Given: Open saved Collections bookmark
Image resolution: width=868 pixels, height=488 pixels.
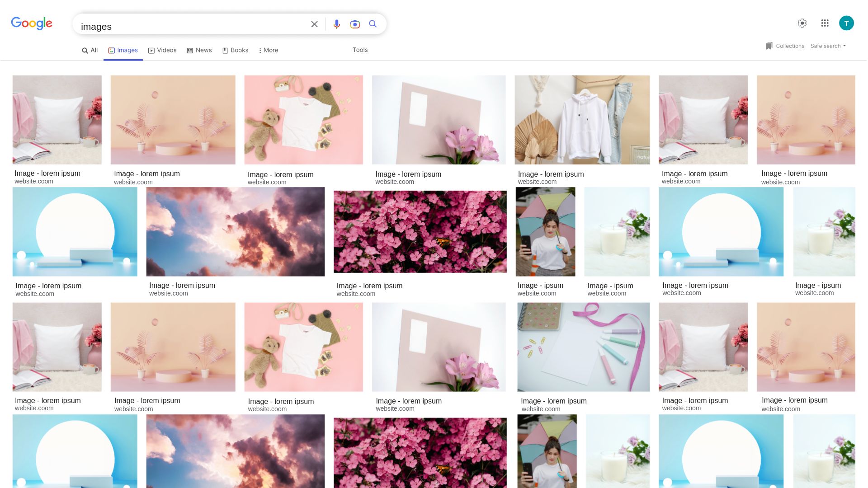Looking at the screenshot, I should (x=785, y=46).
